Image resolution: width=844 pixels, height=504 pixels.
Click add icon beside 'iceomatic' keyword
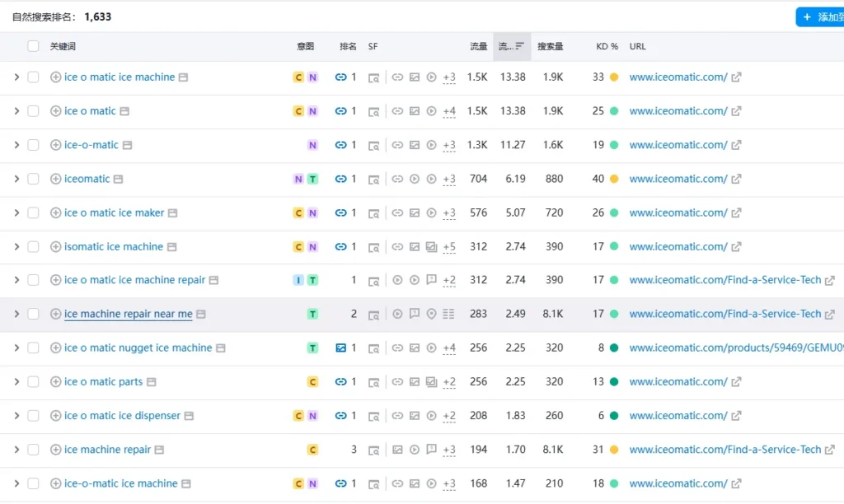click(55, 179)
